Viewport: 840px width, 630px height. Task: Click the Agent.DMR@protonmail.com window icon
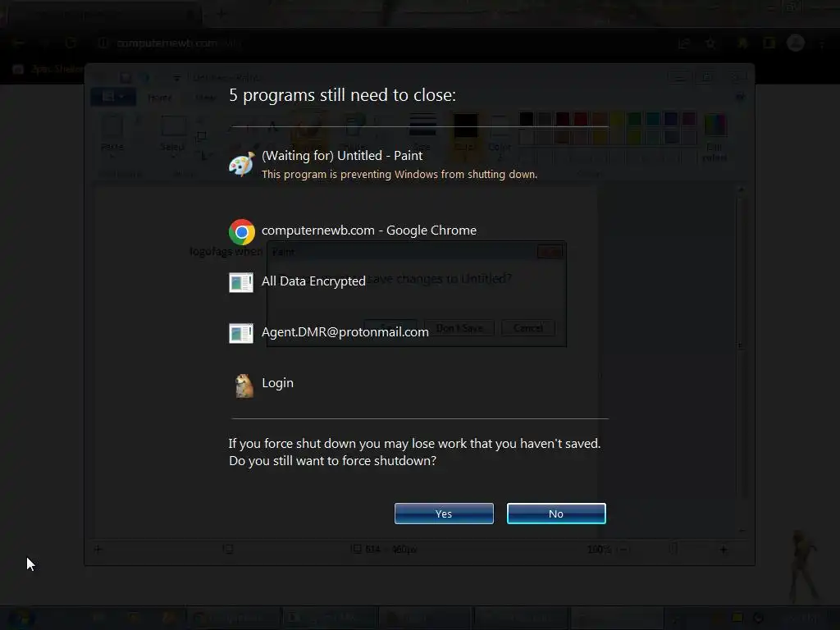241,333
